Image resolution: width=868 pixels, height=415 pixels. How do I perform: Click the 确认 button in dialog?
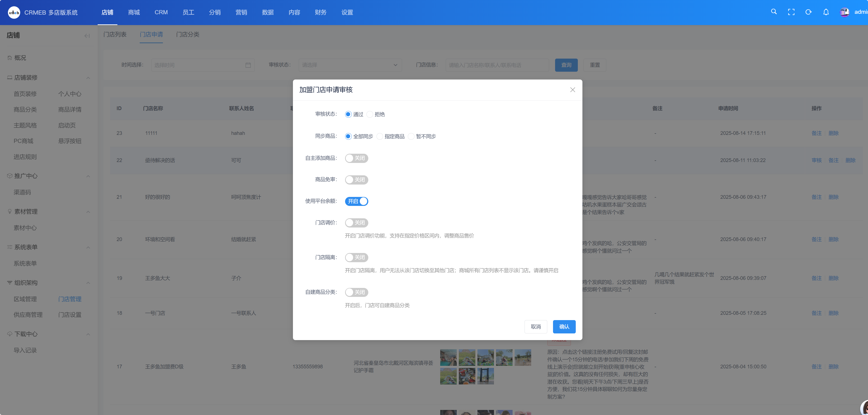tap(564, 326)
